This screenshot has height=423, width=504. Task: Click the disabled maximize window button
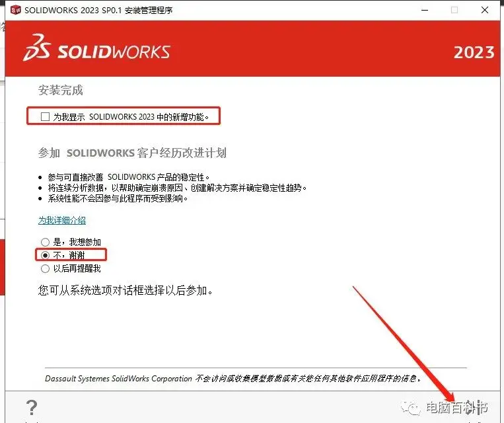click(x=454, y=10)
